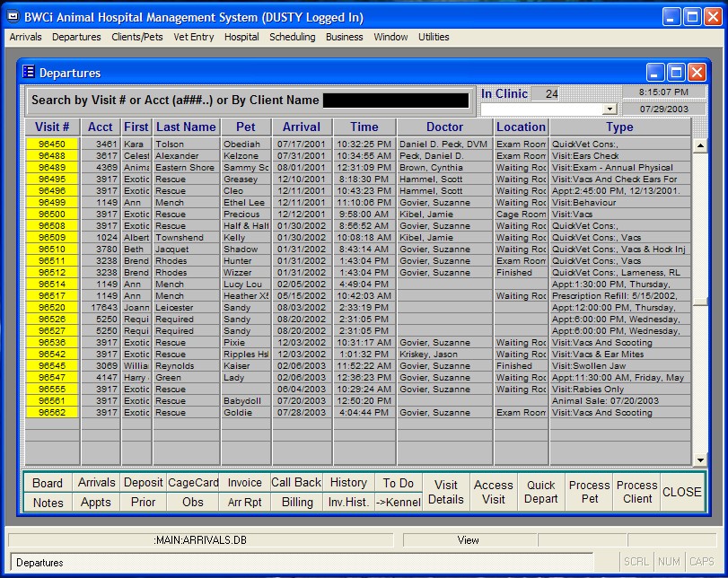Click pet name Babydoll
728x578 pixels.
tap(241, 400)
